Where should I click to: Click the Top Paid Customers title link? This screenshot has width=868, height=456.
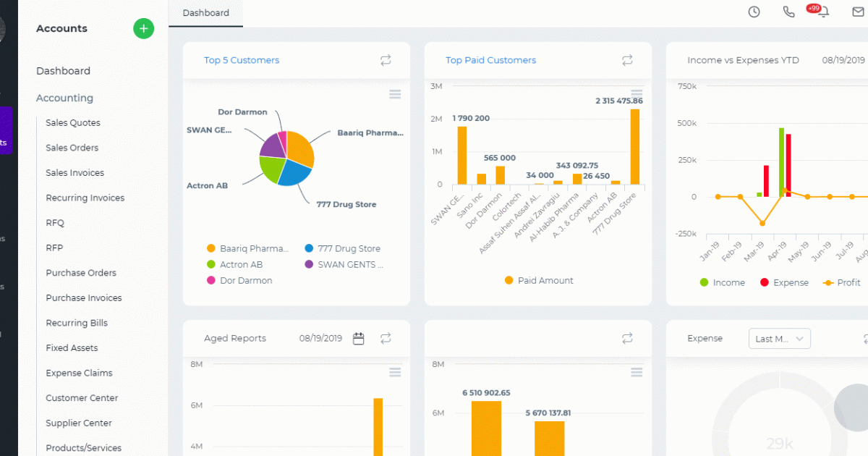click(491, 60)
